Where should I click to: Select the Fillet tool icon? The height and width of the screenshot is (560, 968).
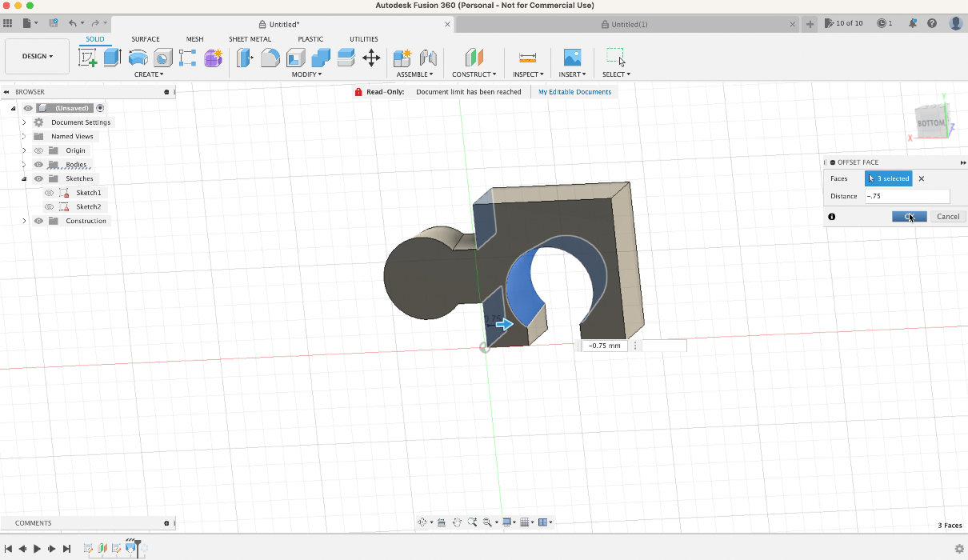click(x=270, y=58)
